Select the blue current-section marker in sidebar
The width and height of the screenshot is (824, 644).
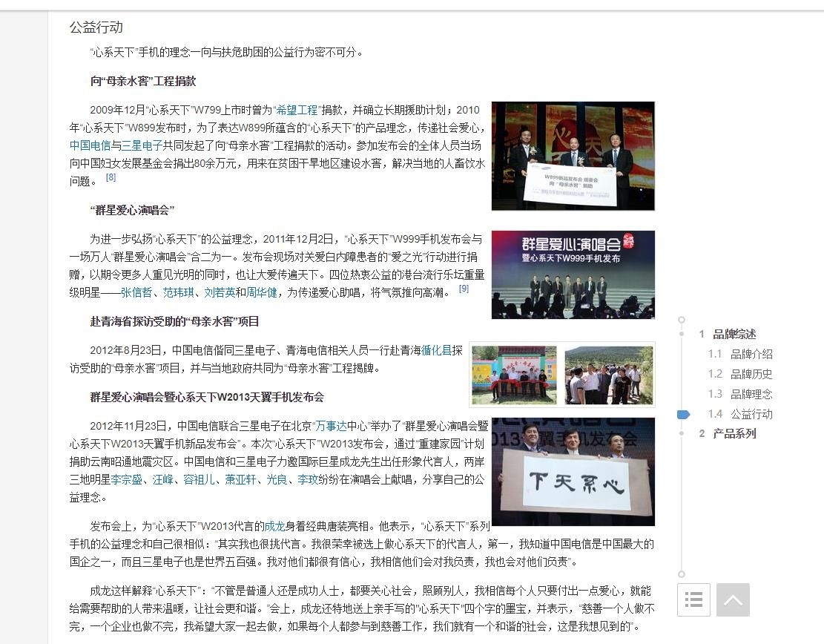(683, 414)
